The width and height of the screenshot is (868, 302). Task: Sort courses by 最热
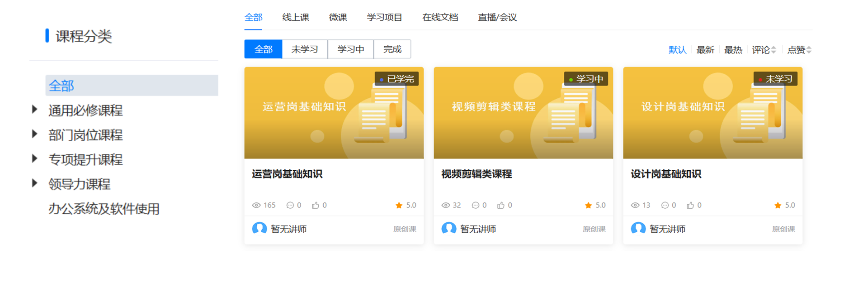(x=733, y=50)
